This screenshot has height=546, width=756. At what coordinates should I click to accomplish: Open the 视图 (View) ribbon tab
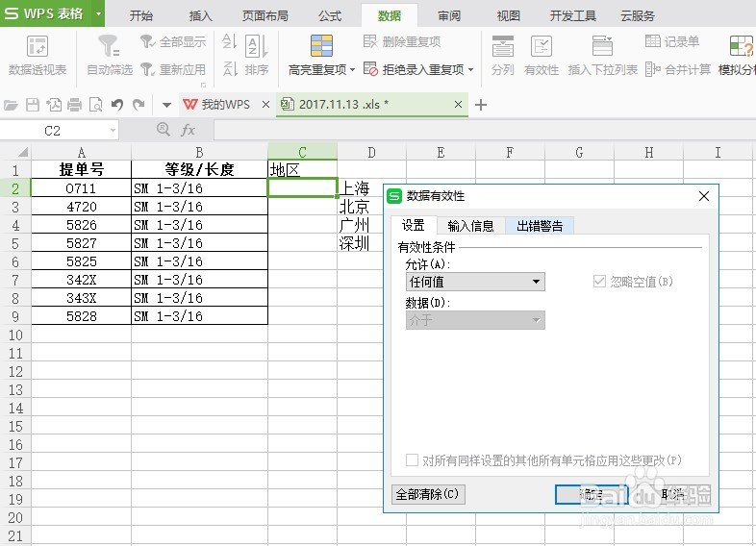509,16
